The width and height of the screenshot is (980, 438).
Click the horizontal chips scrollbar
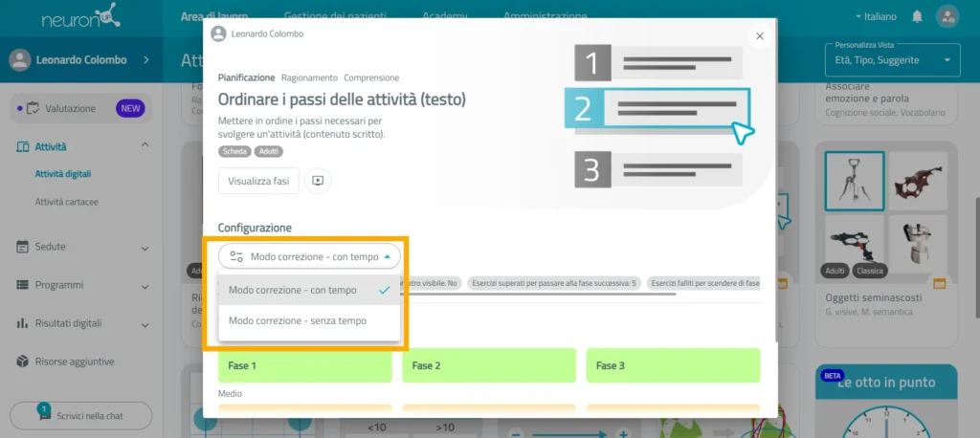point(447,294)
